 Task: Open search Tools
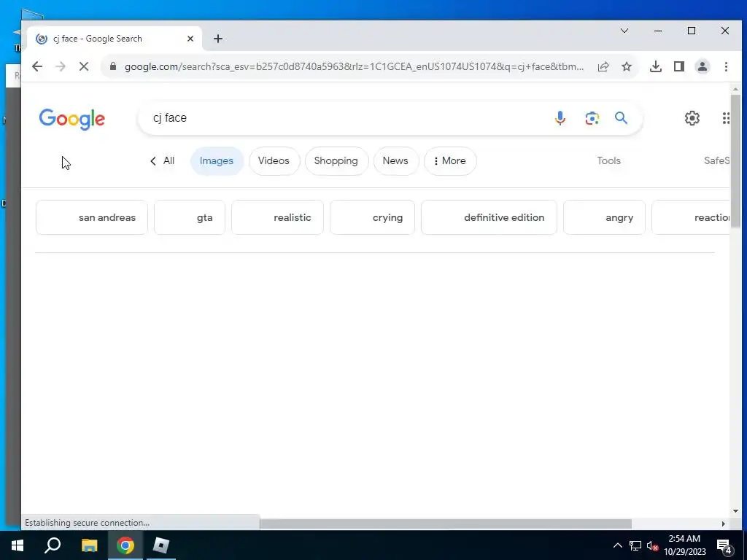point(609,161)
